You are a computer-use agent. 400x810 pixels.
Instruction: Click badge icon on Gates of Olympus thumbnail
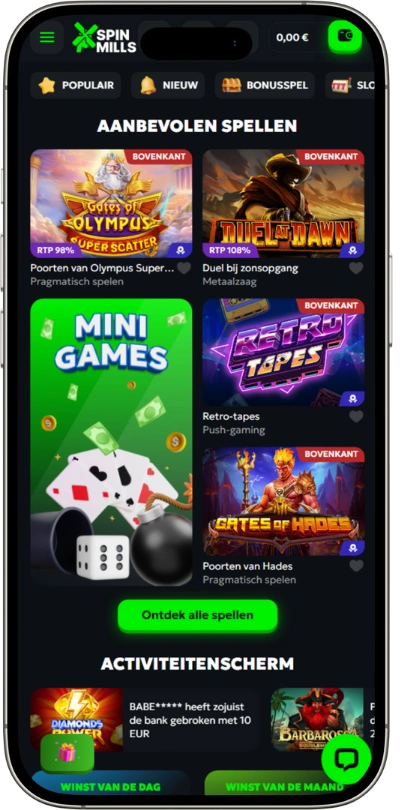point(181,250)
